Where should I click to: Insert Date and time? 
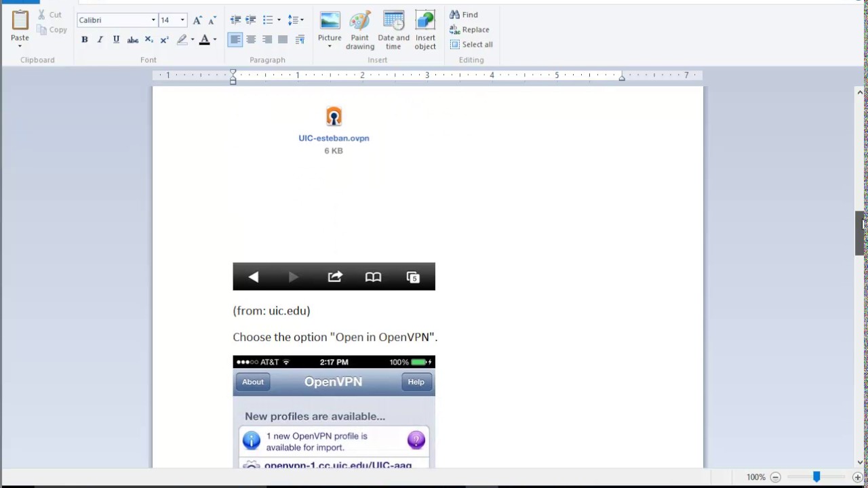pyautogui.click(x=393, y=30)
